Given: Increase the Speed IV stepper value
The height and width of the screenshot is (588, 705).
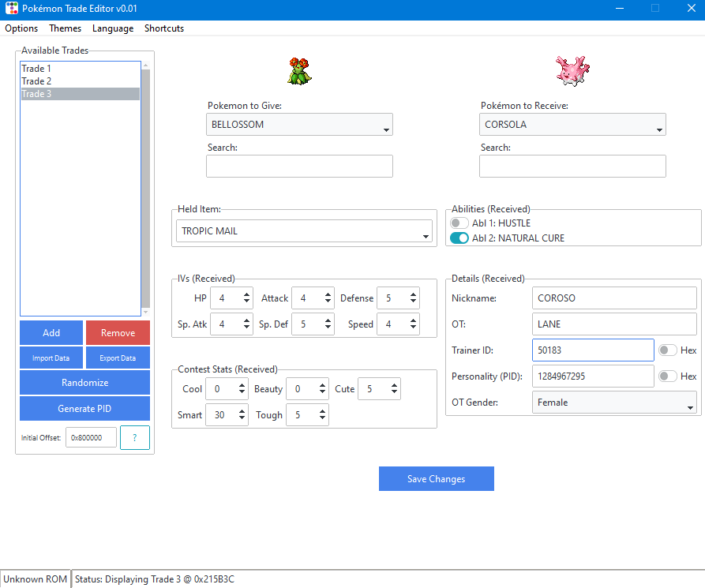Looking at the screenshot, I should 411,320.
